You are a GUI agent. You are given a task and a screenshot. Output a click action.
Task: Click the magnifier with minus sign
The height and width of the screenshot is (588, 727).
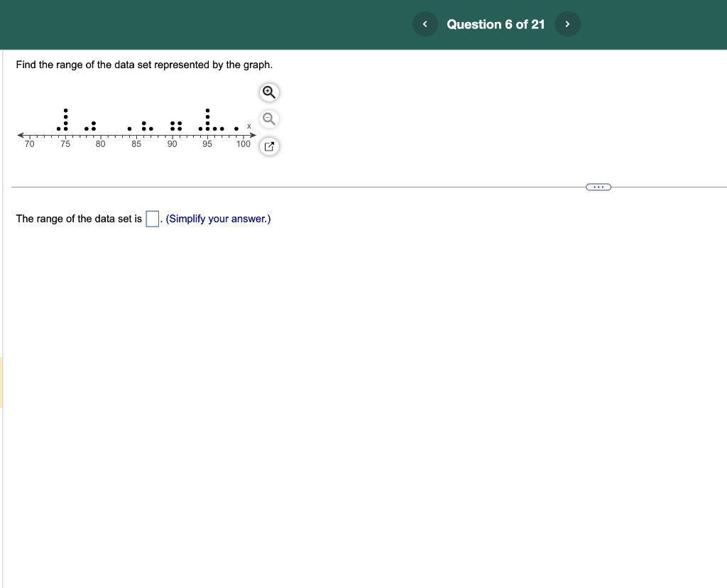268,118
